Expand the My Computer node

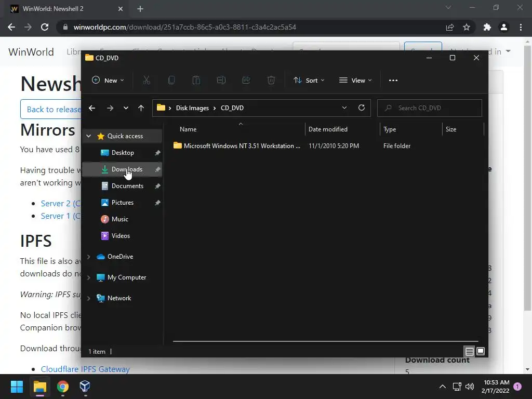(88, 277)
